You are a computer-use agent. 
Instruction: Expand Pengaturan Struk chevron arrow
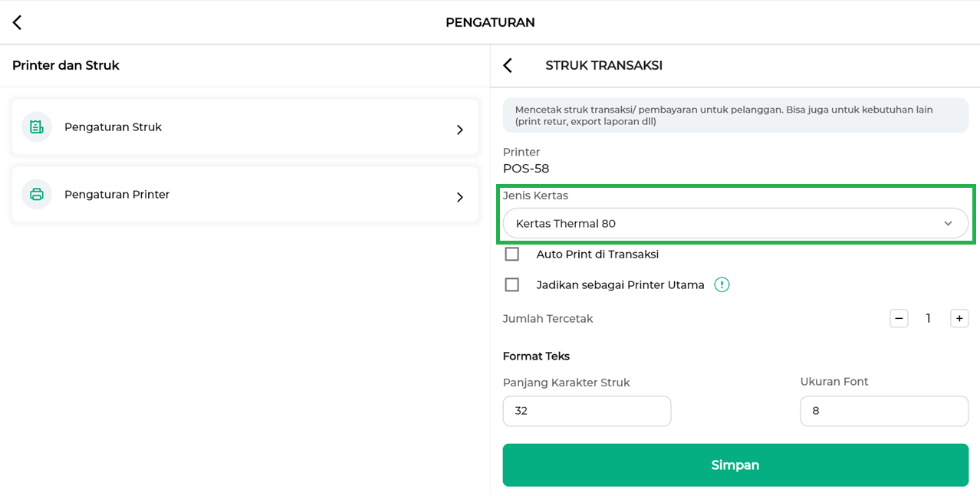pos(460,130)
